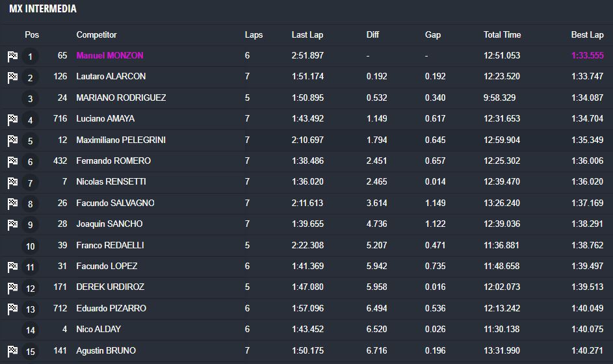Click the flag icon next to Nicolas RENSETTI
This screenshot has width=613, height=364.
tap(12, 183)
